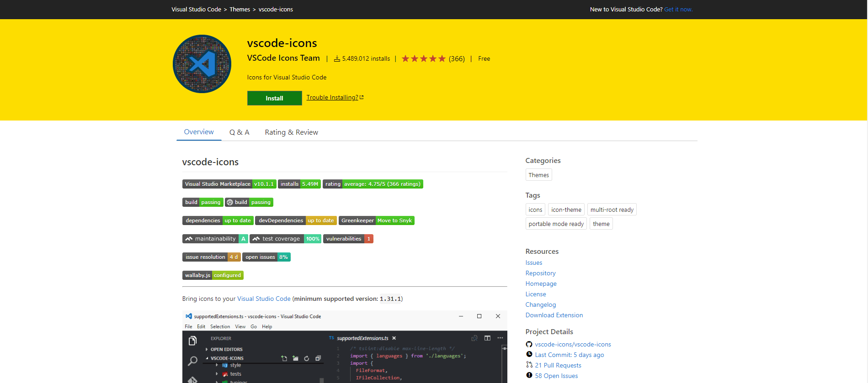The width and height of the screenshot is (868, 383).
Task: Click the three-dot More Actions icon in the preview
Action: [500, 338]
